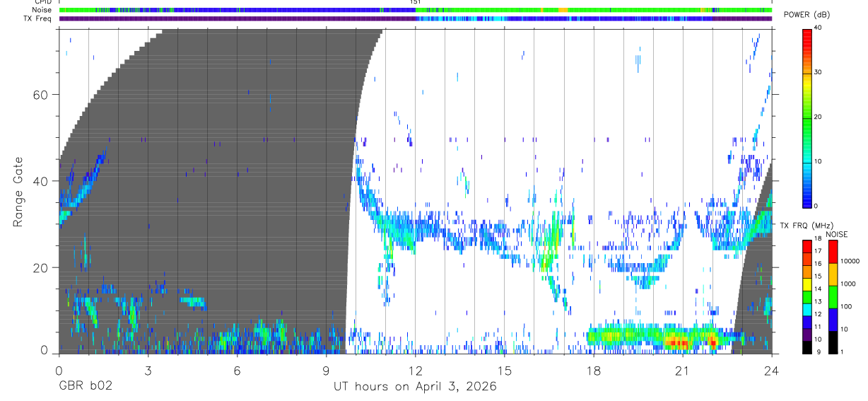Click the '10000' label on NOISE scale
The height and width of the screenshot is (401, 868).
tap(849, 261)
